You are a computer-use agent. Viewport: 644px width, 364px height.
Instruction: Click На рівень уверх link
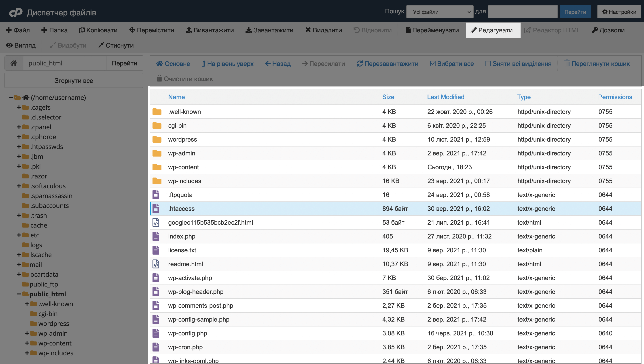227,64
